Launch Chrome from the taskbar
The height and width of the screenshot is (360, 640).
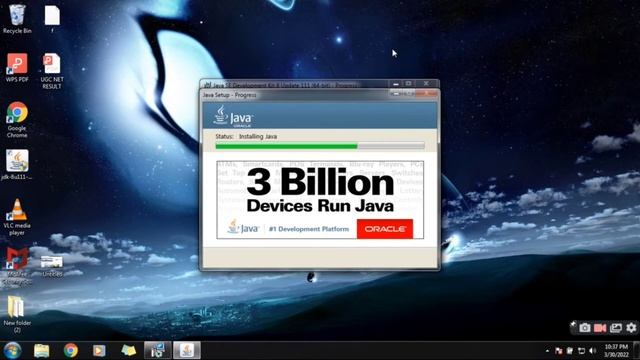(71, 351)
